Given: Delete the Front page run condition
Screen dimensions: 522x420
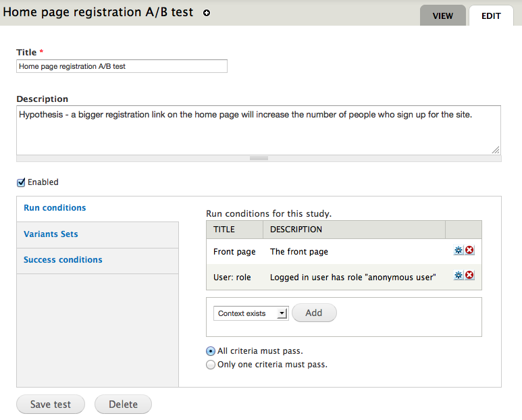Looking at the screenshot, I should [x=469, y=250].
